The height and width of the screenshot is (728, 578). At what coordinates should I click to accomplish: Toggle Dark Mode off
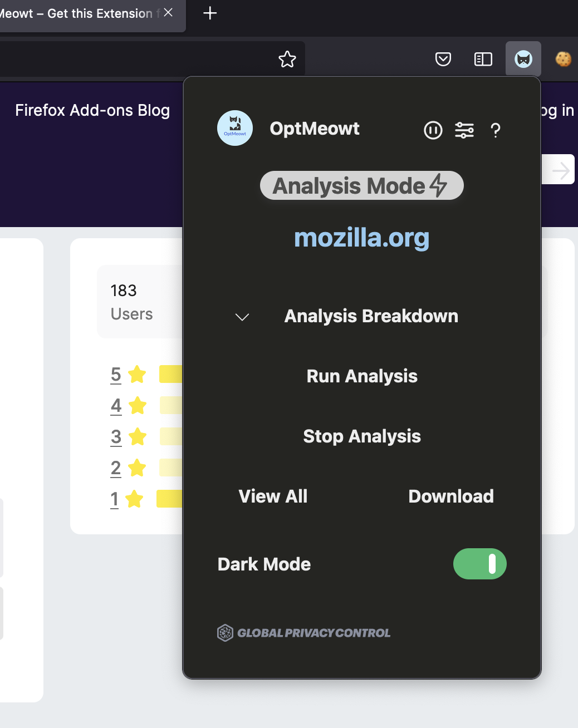click(x=479, y=564)
